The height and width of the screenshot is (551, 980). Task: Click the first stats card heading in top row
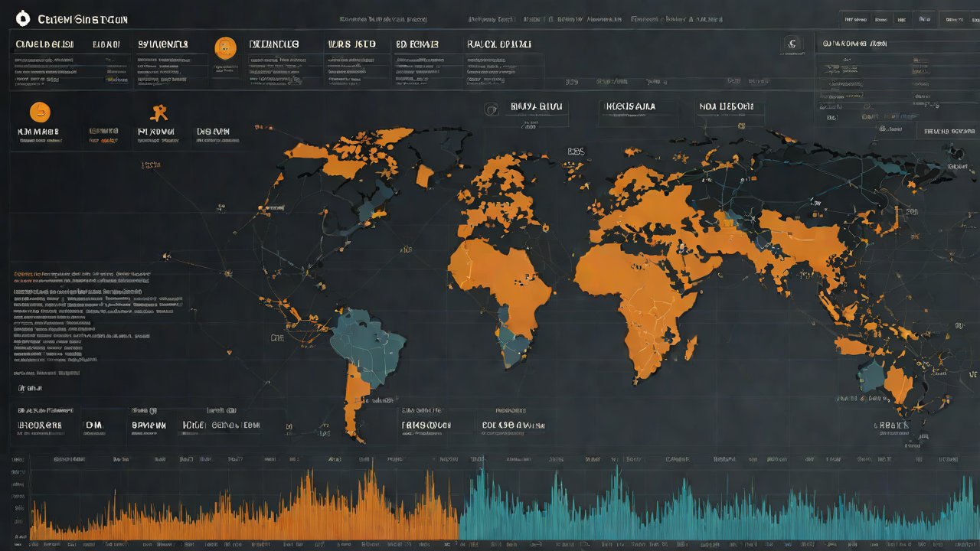coord(44,44)
